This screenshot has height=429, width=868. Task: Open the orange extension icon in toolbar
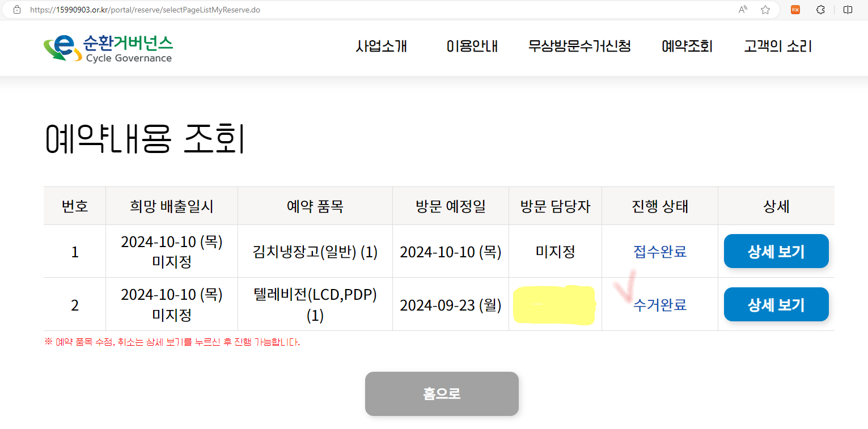(796, 10)
